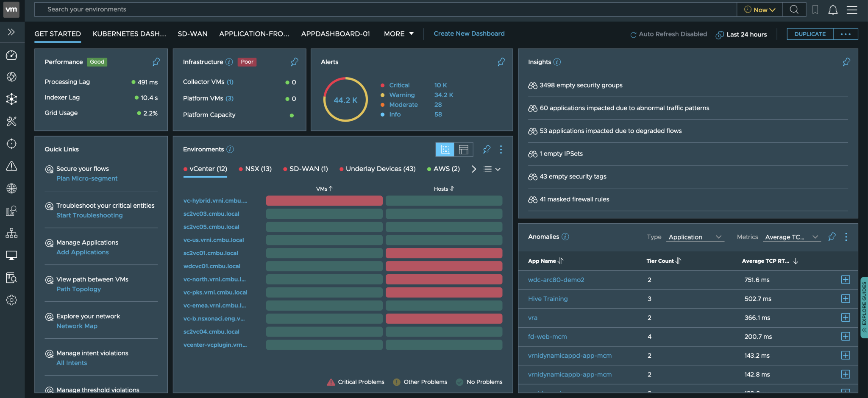Select the wrench-and-screwdriver tools icon in sidebar
This screenshot has height=398, width=868.
tap(11, 122)
